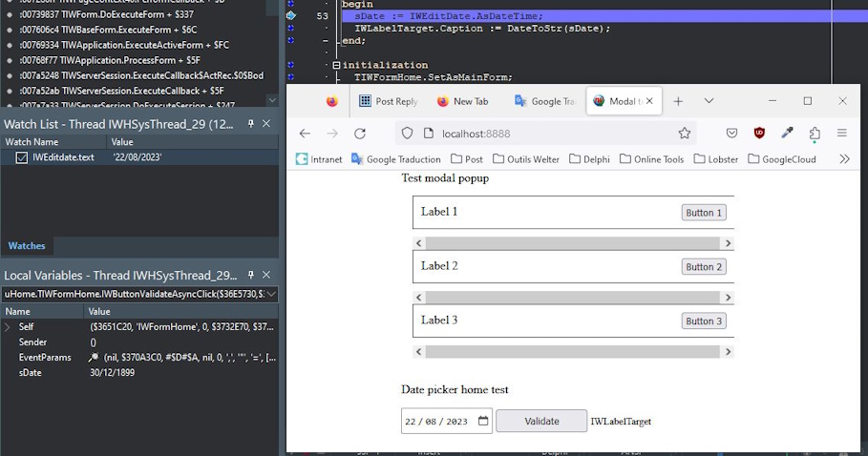The image size is (868, 456).
Task: Close the Local Variables panel
Action: point(266,275)
